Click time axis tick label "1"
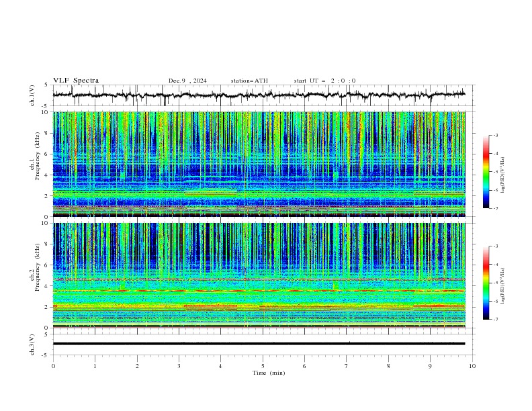Screen dimensions: 532x411 tap(95, 366)
